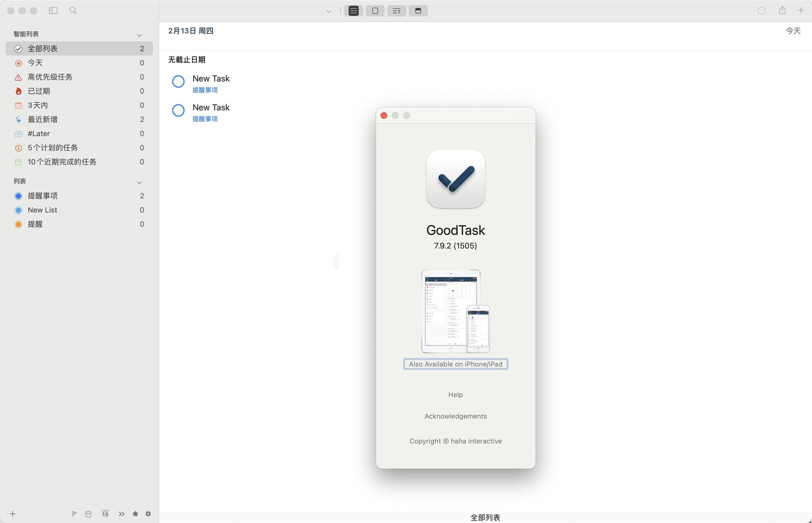Open the #Later smart list
This screenshot has width=812, height=523.
pos(79,134)
